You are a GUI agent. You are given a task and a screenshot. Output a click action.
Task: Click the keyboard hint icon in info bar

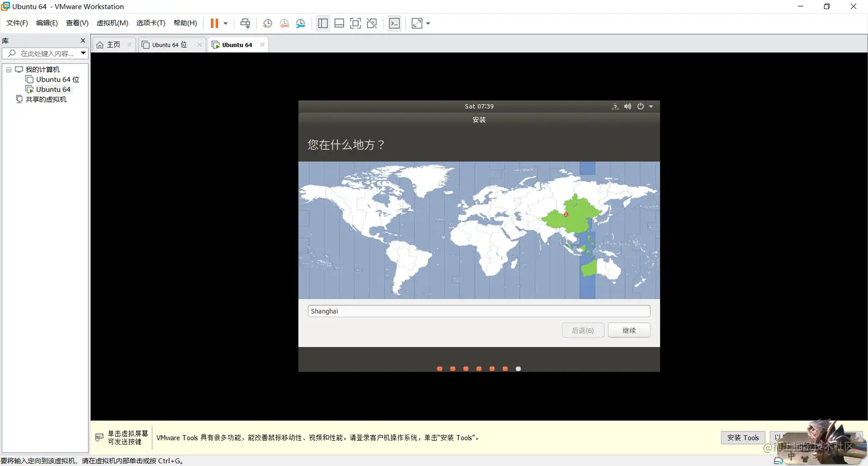[99, 437]
